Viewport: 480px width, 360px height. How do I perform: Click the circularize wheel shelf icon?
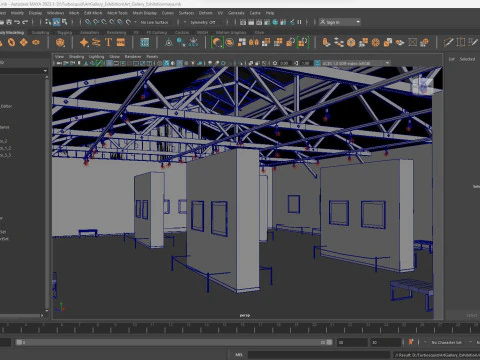click(376, 42)
